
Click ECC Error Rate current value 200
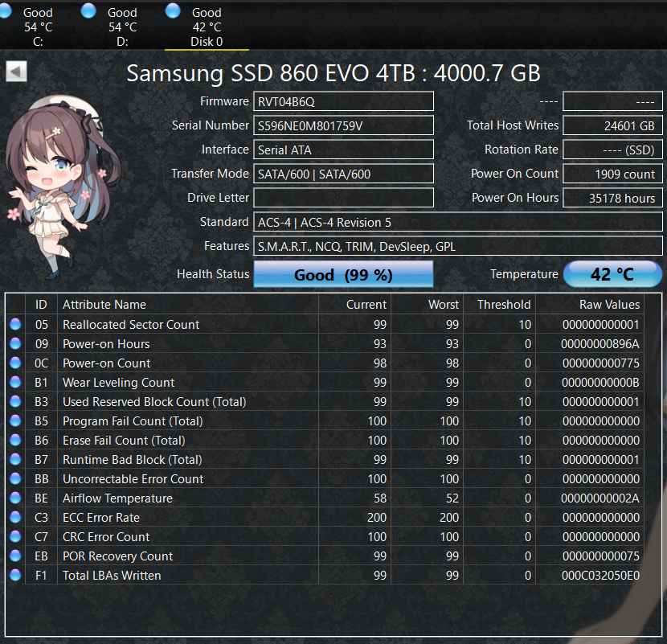[377, 518]
